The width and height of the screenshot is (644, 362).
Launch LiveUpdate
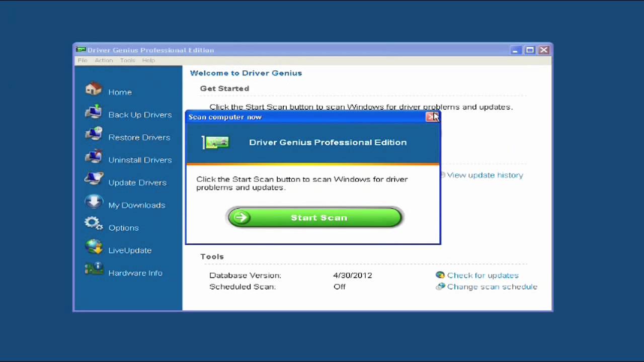point(130,250)
